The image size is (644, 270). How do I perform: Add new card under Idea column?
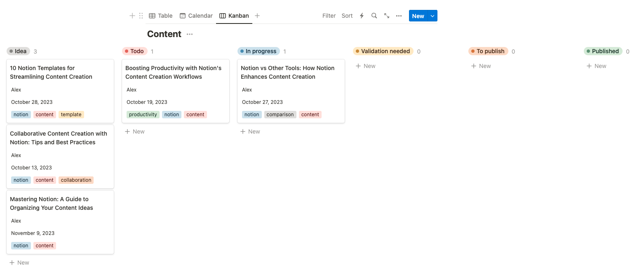pyautogui.click(x=19, y=263)
